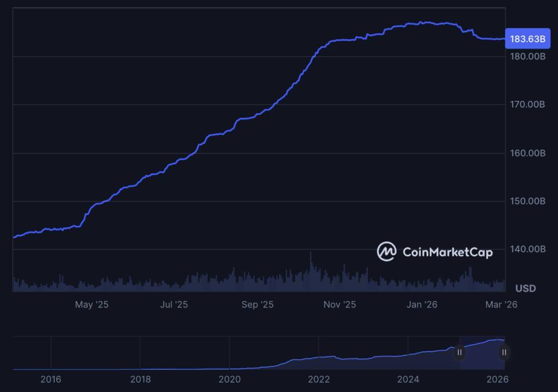
Task: Select the Sep '25 date label
Action: pyautogui.click(x=257, y=305)
